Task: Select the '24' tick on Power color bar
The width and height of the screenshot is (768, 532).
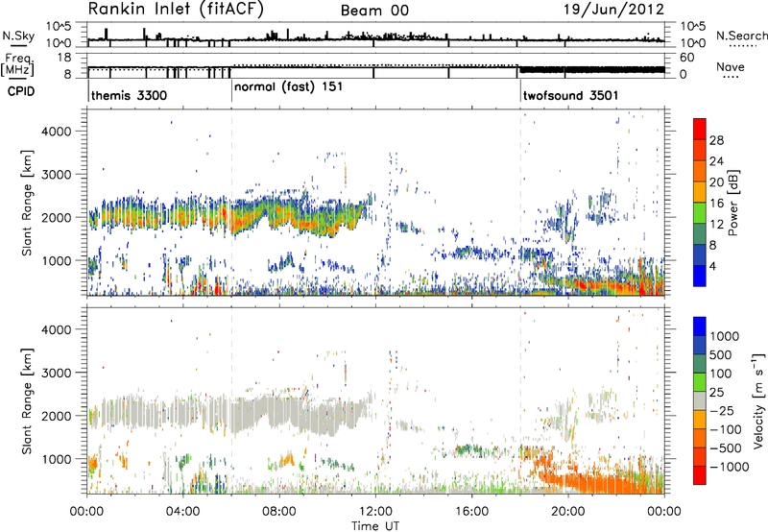Action: [x=716, y=161]
